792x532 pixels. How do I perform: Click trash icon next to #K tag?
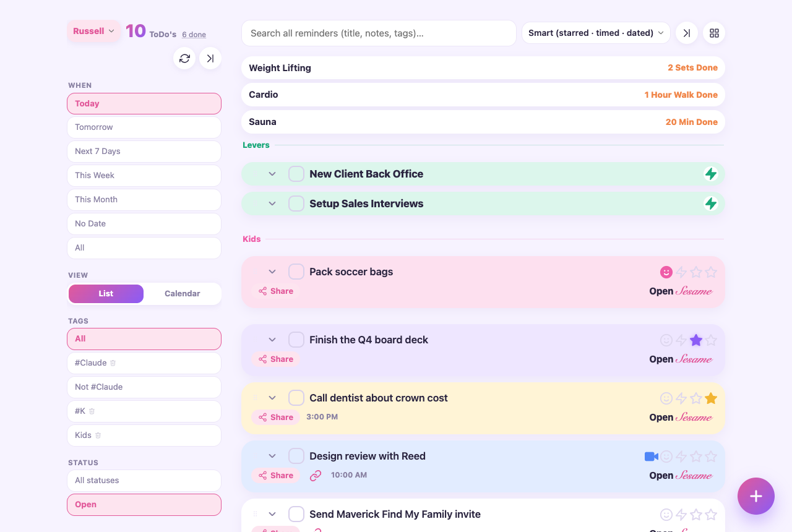click(x=92, y=411)
